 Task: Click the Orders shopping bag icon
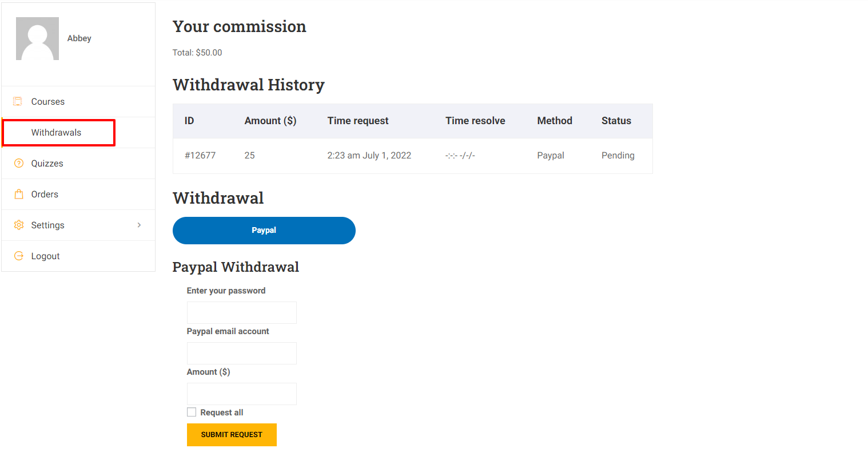pos(18,194)
